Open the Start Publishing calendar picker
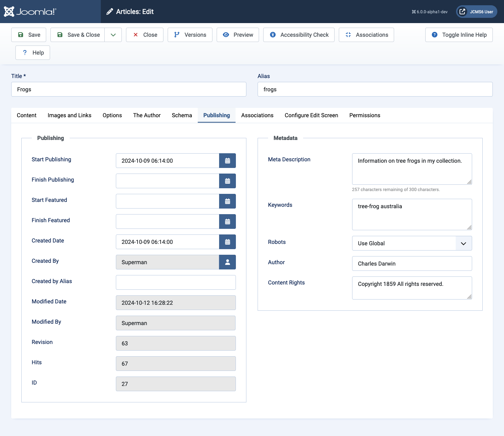504x436 pixels. [227, 161]
